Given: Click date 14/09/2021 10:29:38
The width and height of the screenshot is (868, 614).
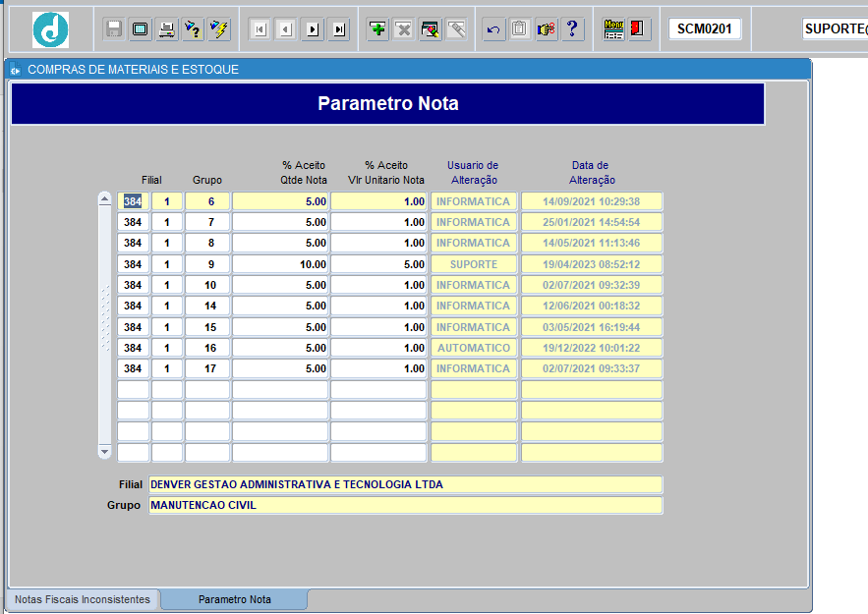Looking at the screenshot, I should 592,201.
